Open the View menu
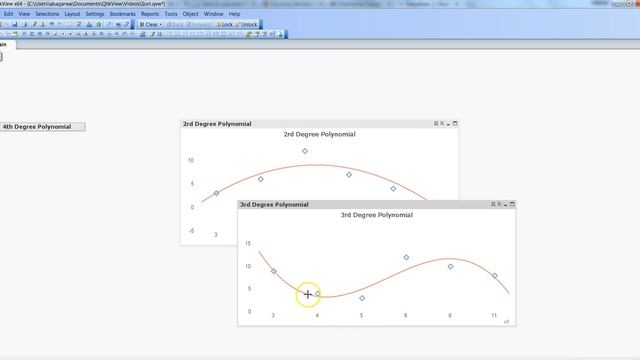The height and width of the screenshot is (360, 640). tap(24, 14)
